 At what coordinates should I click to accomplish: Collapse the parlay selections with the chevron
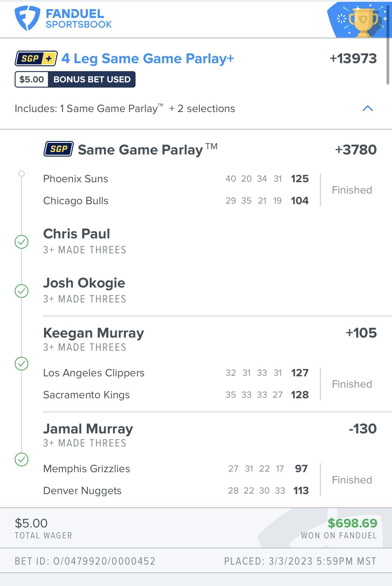pos(368,108)
